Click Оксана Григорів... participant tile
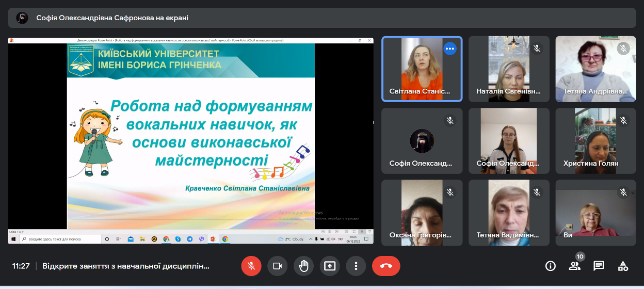Image resolution: width=644 pixels, height=289 pixels. [x=422, y=212]
